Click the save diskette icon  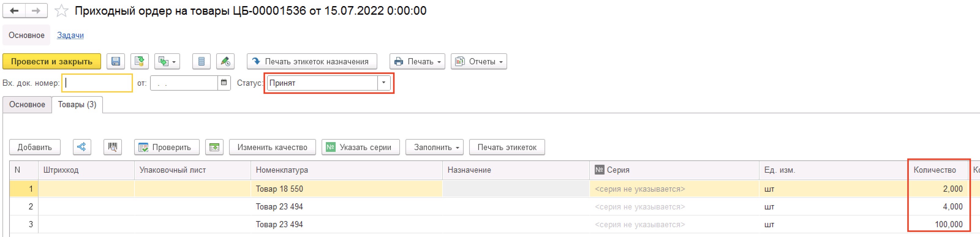click(x=116, y=61)
